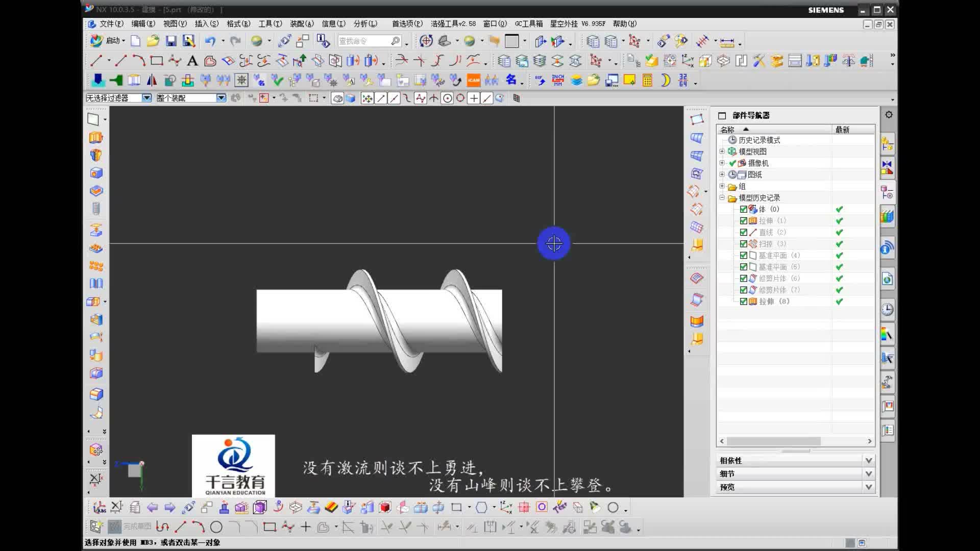The width and height of the screenshot is (980, 551).
Task: Expand the 摄像机 tree node
Action: (x=722, y=163)
